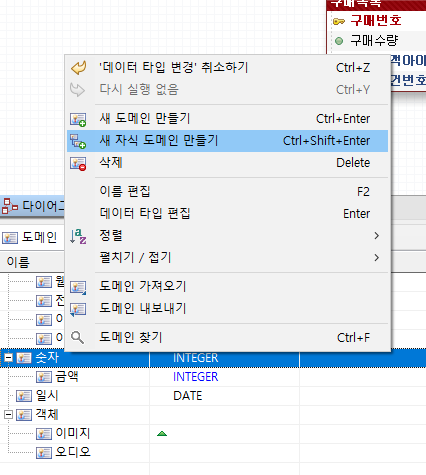
Task: Click the 객체 domain icon
Action: click(x=24, y=415)
